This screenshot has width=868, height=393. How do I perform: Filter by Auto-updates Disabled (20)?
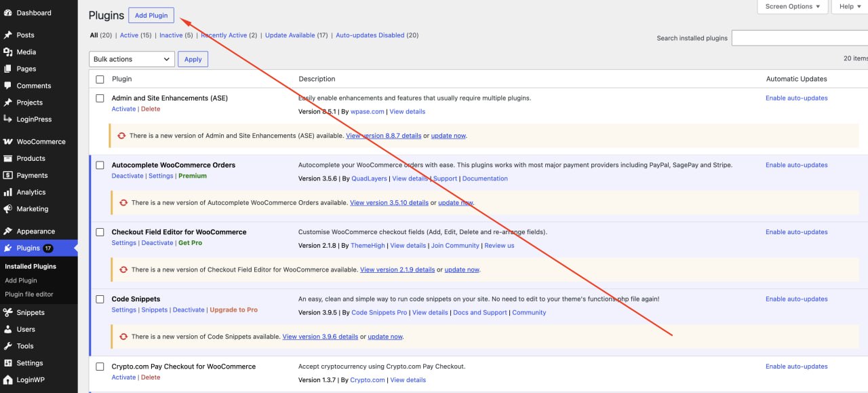[x=377, y=35]
